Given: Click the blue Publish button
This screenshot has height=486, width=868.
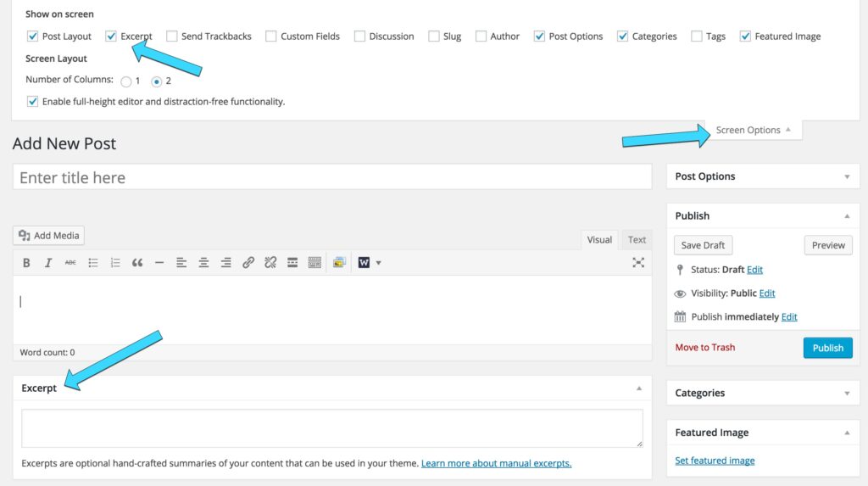Looking at the screenshot, I should point(827,348).
